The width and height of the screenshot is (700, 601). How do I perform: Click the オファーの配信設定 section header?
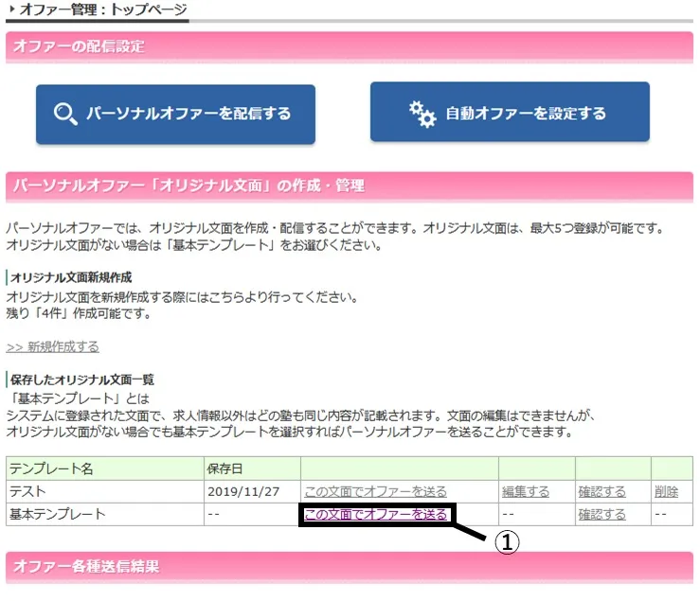(x=350, y=46)
